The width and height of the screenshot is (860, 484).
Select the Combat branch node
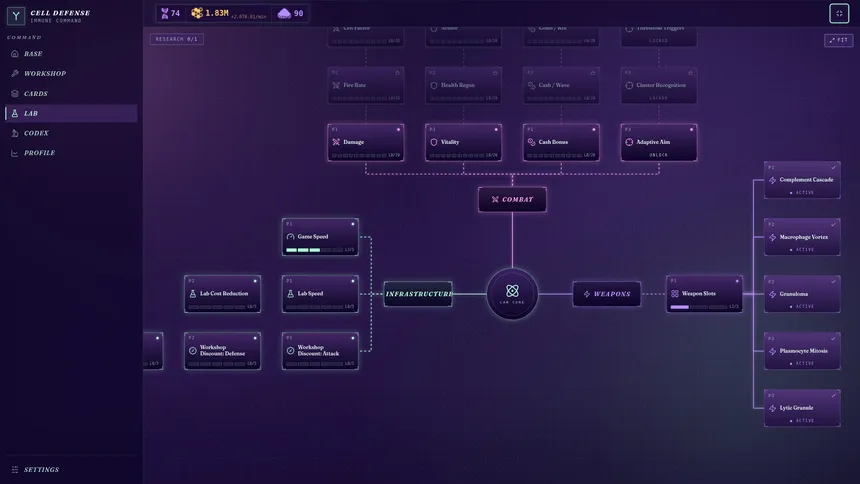(x=512, y=200)
